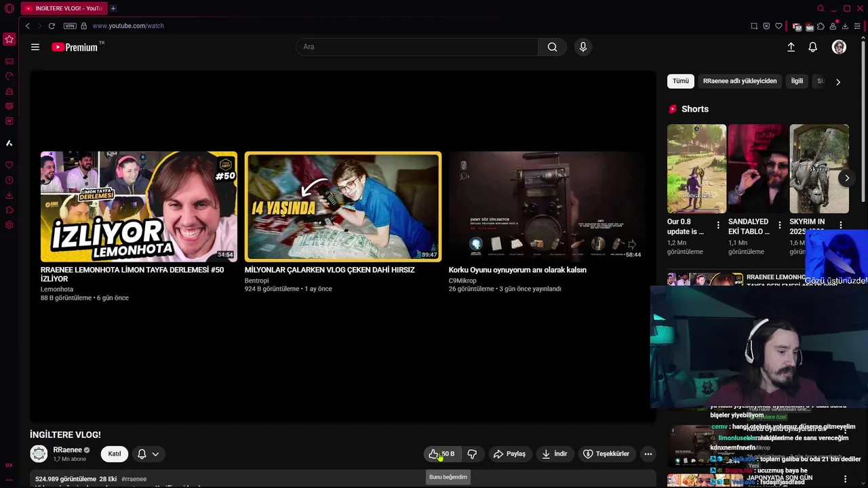
Task: Open the #rraenee hashtag link
Action: (134, 479)
